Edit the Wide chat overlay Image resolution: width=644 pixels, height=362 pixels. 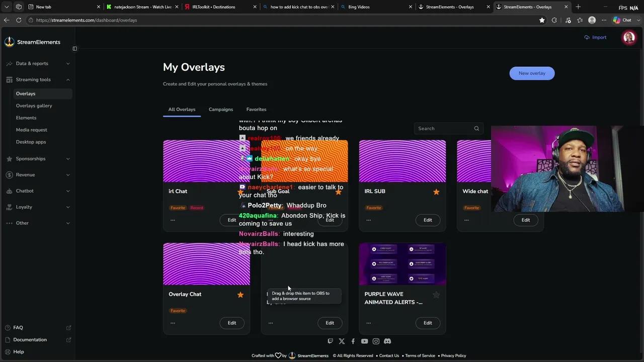pos(526,220)
